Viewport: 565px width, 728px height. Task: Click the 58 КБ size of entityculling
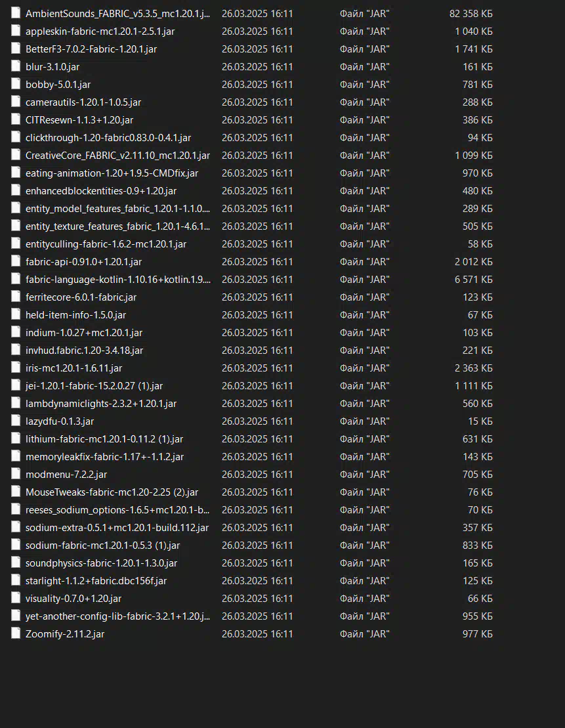pos(480,244)
